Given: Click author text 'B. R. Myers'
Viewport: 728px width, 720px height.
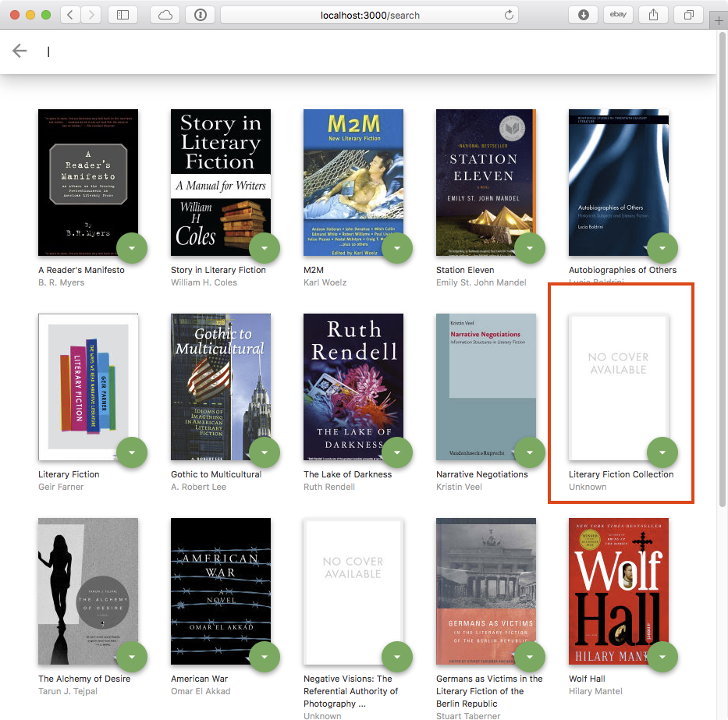Looking at the screenshot, I should click(62, 282).
